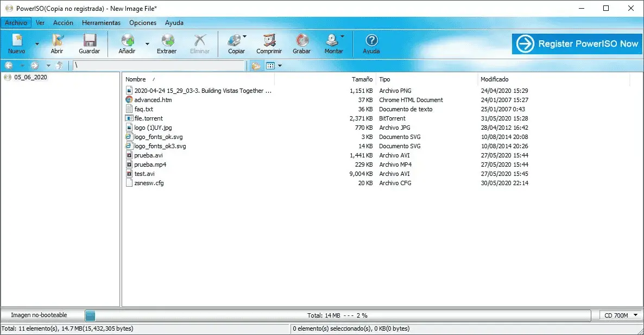Viewport: 644px width, 335px height.
Task: Click the Comprimir toolbar icon
Action: (269, 40)
